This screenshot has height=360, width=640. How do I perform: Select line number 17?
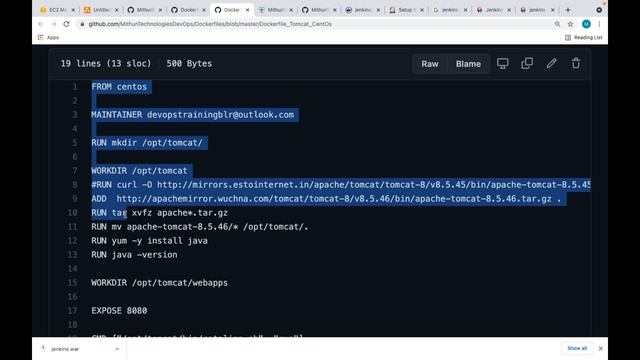[72, 311]
